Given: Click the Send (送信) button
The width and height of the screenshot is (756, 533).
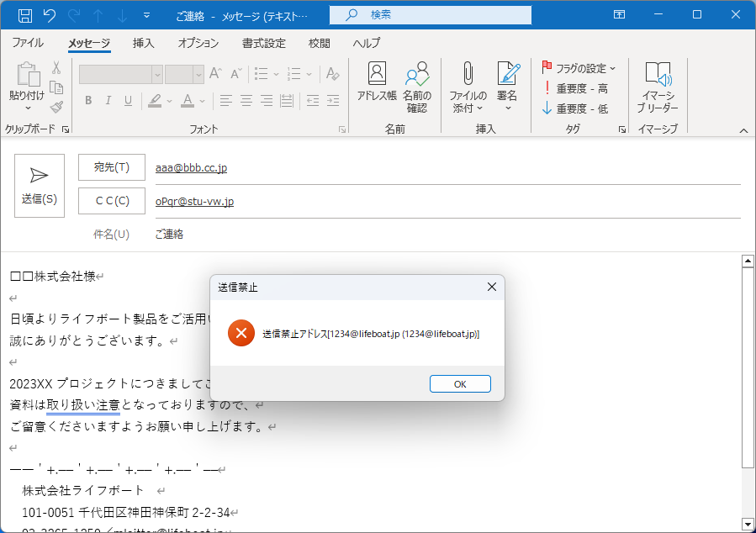Looking at the screenshot, I should 39,186.
